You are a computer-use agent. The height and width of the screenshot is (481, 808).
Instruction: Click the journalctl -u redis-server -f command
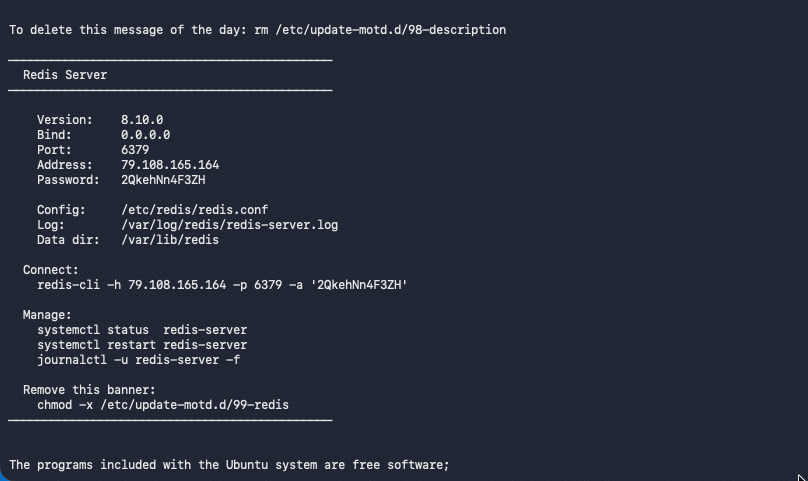click(139, 359)
